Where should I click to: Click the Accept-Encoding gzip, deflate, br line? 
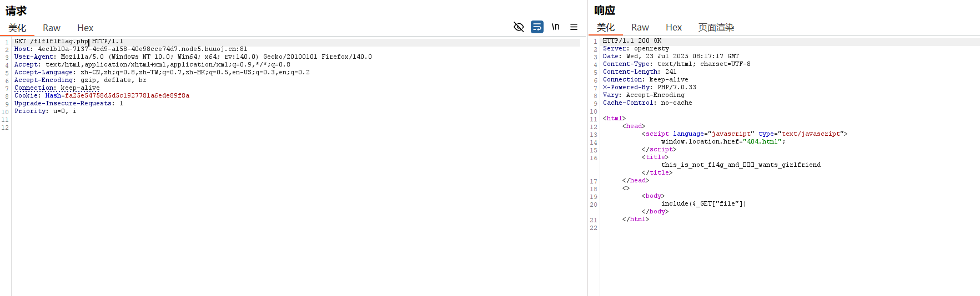click(x=81, y=80)
